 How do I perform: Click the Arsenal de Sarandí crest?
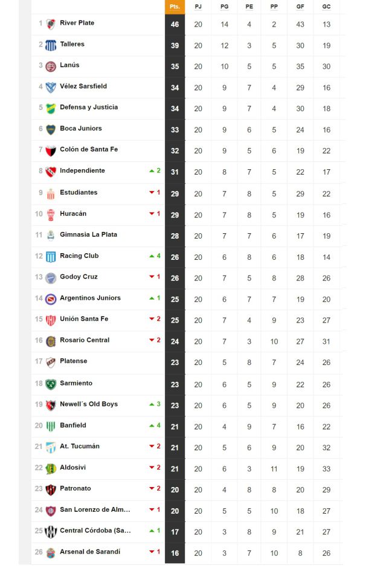[51, 553]
